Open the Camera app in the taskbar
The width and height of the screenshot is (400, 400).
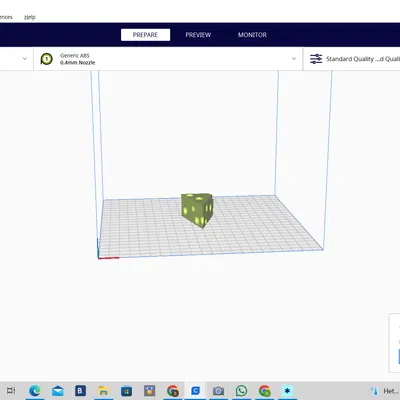point(218,390)
